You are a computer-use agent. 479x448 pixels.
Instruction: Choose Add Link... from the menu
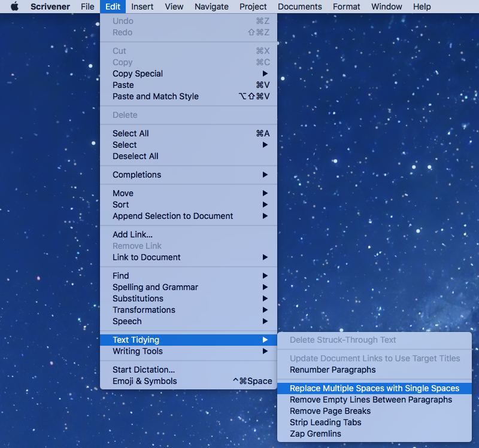tap(189, 234)
